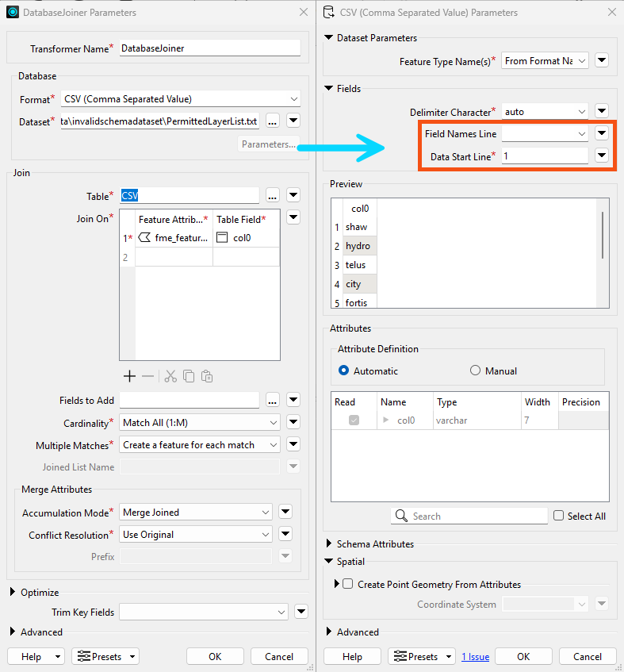Enable Create Point Geometry From Attributes

tap(348, 584)
